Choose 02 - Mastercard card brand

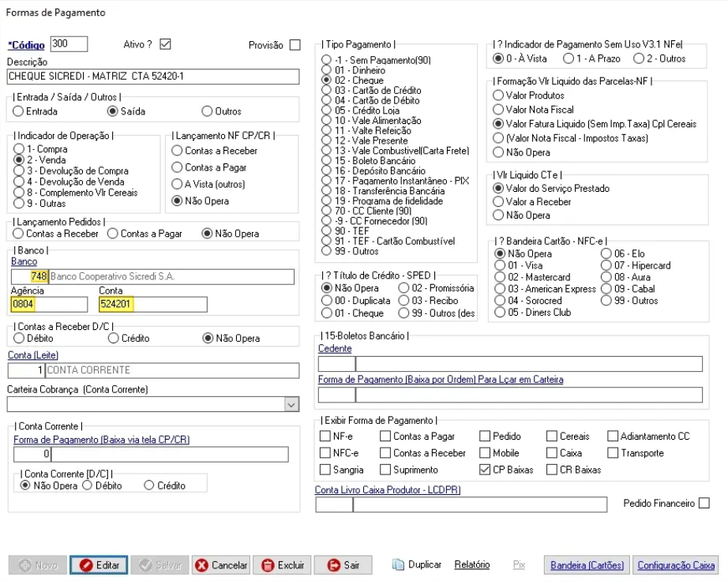[500, 277]
